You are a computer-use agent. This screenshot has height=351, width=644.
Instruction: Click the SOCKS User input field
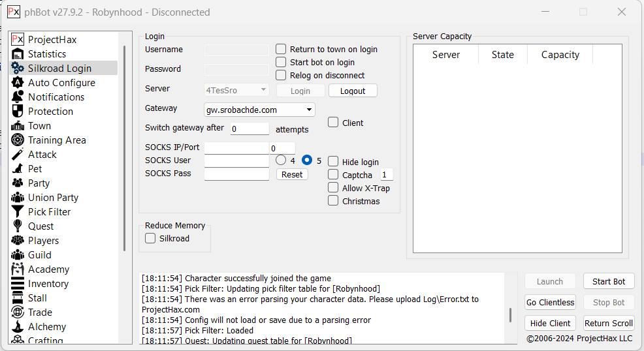coord(236,160)
